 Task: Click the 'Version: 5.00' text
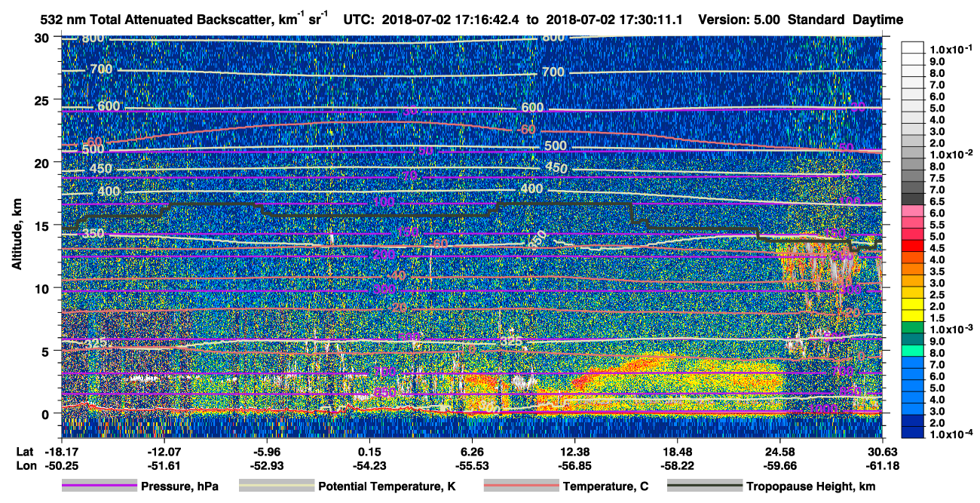[x=740, y=20]
